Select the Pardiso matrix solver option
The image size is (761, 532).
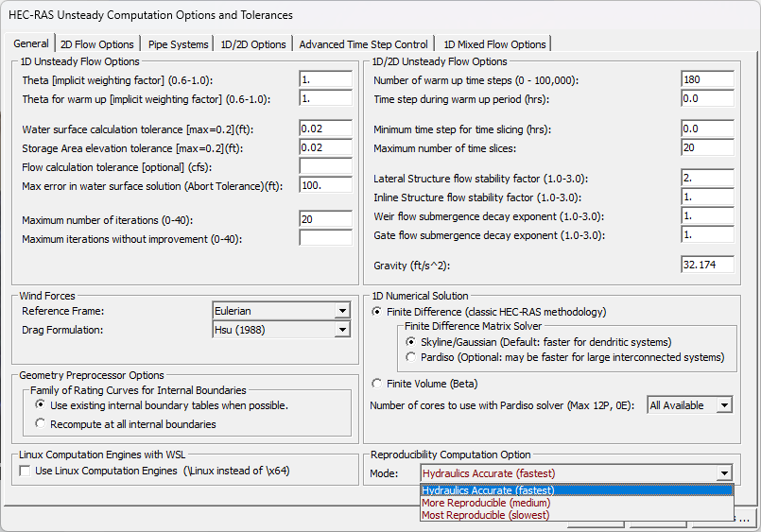pyautogui.click(x=411, y=357)
